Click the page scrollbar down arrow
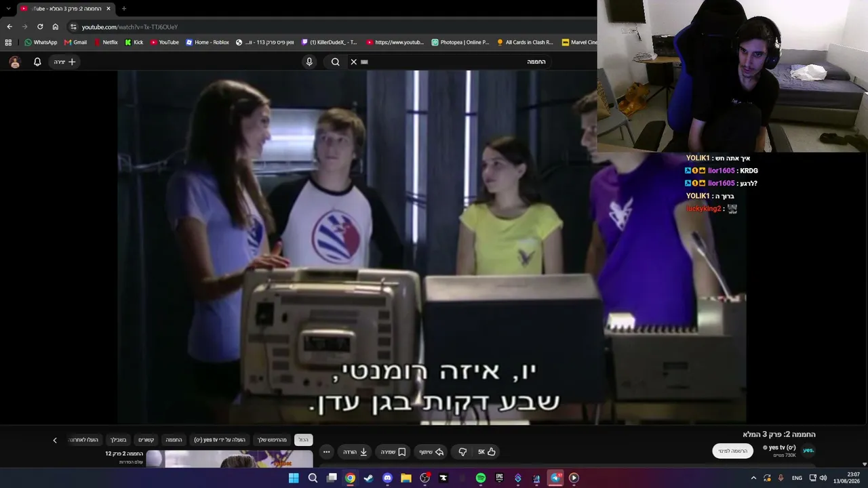Image resolution: width=868 pixels, height=488 pixels. point(864,464)
